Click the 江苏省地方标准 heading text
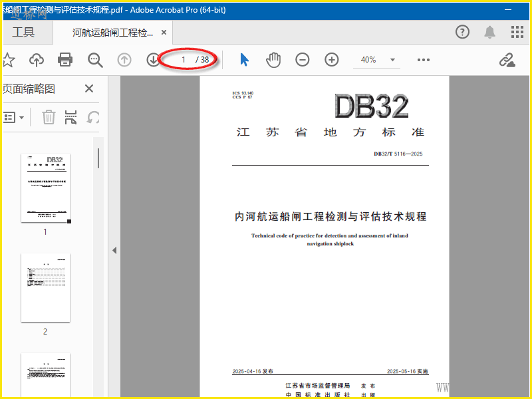The image size is (532, 399). pos(331,132)
